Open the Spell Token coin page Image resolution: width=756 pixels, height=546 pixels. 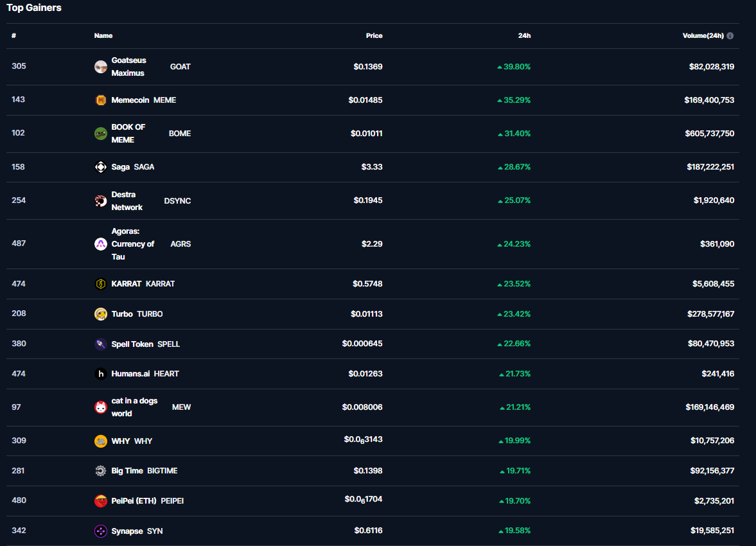(132, 344)
